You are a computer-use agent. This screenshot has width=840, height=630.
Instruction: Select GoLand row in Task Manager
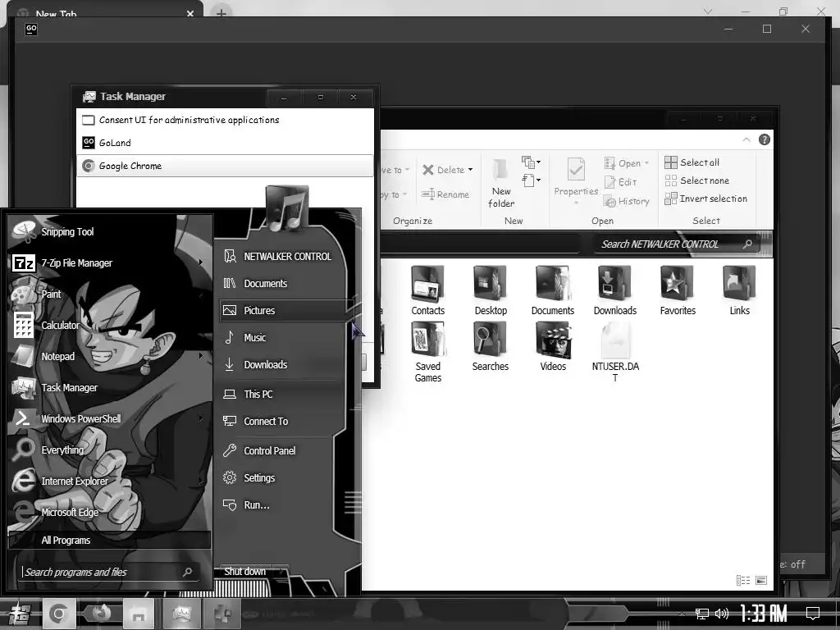tap(225, 143)
